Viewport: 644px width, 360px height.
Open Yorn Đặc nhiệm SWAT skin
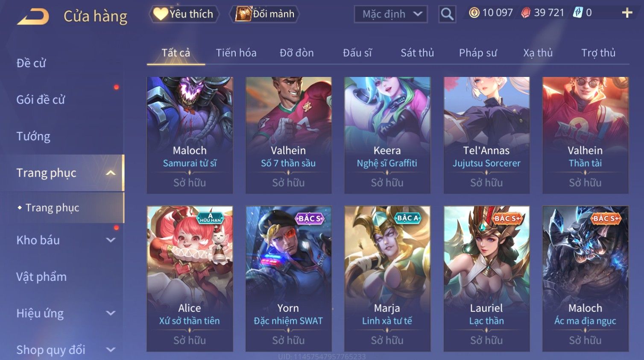pyautogui.click(x=288, y=279)
